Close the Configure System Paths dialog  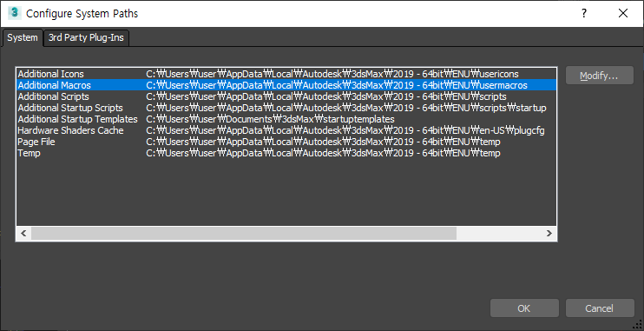[x=623, y=13]
